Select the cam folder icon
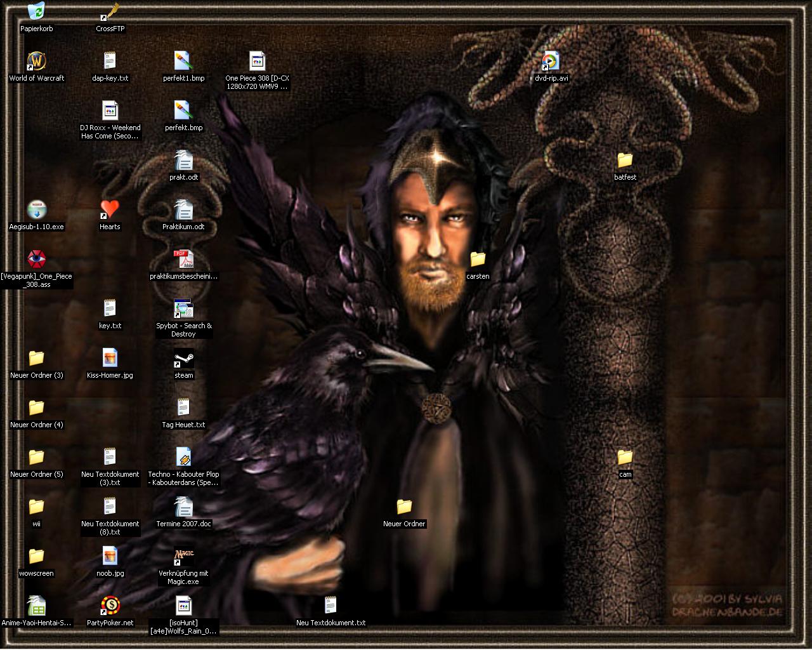812x650 pixels. pyautogui.click(x=625, y=458)
